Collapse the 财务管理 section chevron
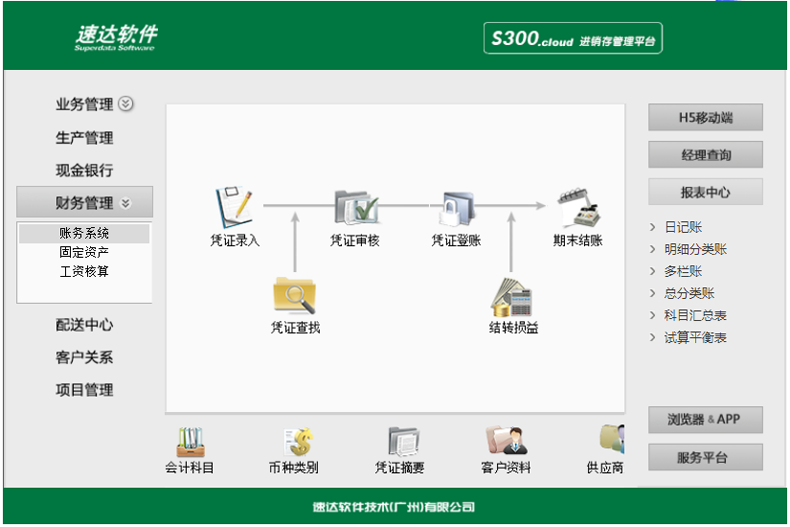This screenshot has height=527, width=790. coord(125,203)
